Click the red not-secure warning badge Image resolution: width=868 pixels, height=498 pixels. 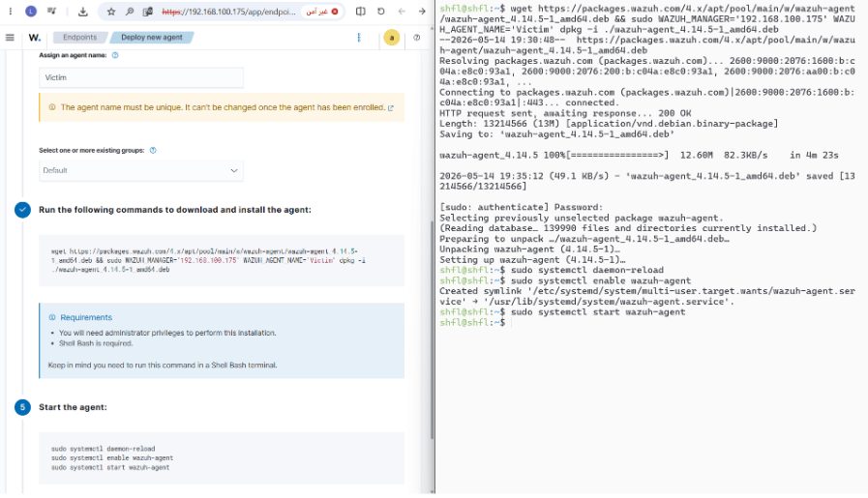(x=321, y=11)
